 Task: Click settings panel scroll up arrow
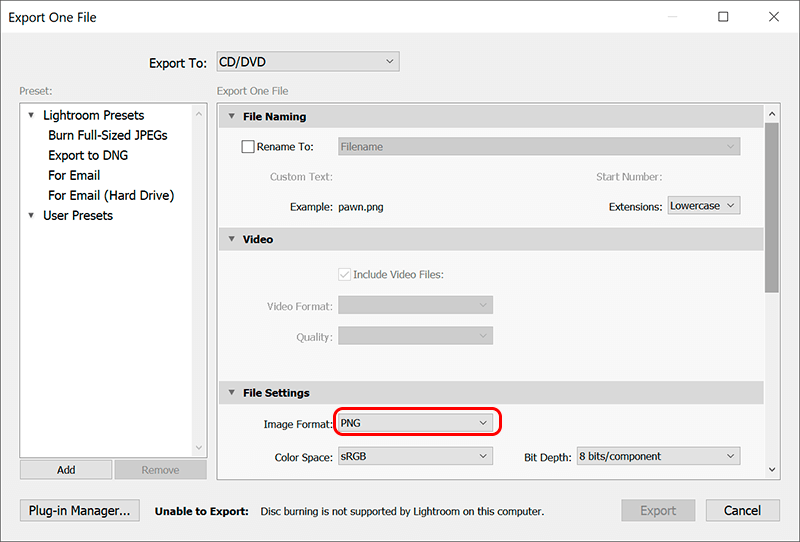click(772, 114)
